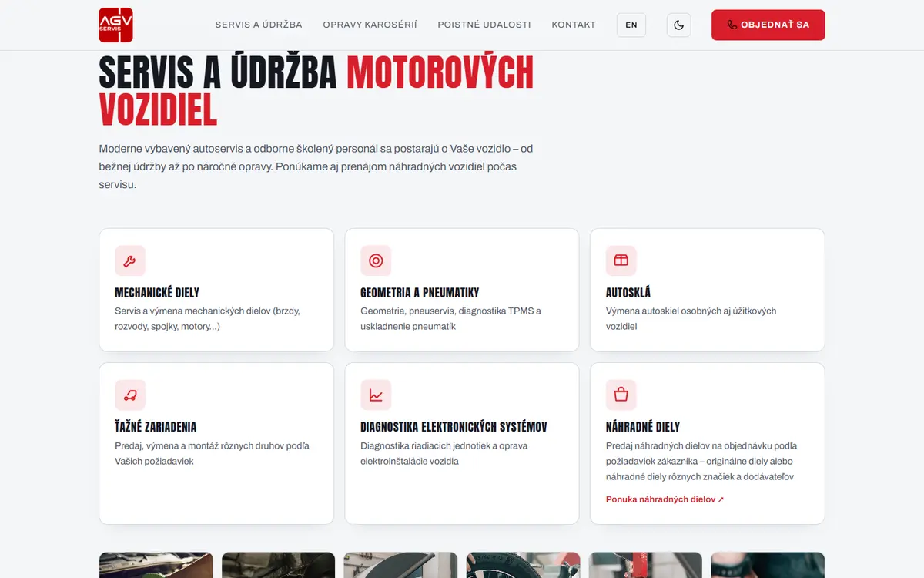Viewport: 924px width, 578px height.
Task: Click the red Objednať sa button
Action: [x=768, y=25]
